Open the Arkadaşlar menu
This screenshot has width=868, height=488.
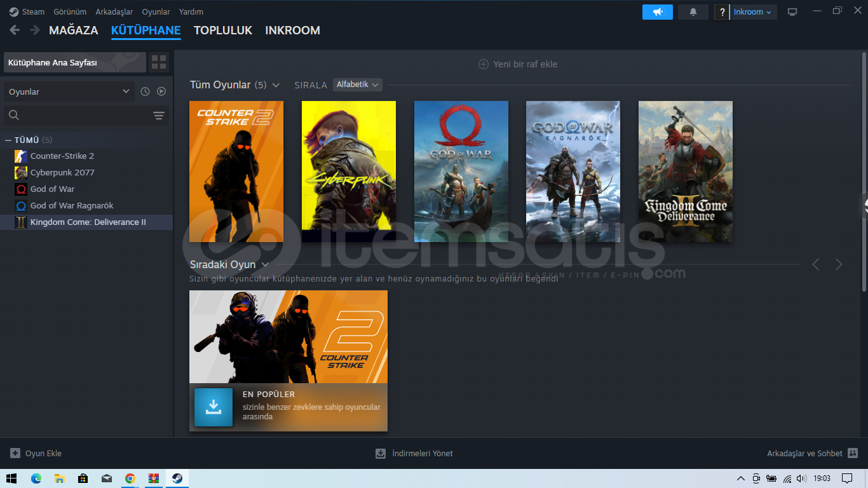pyautogui.click(x=114, y=11)
